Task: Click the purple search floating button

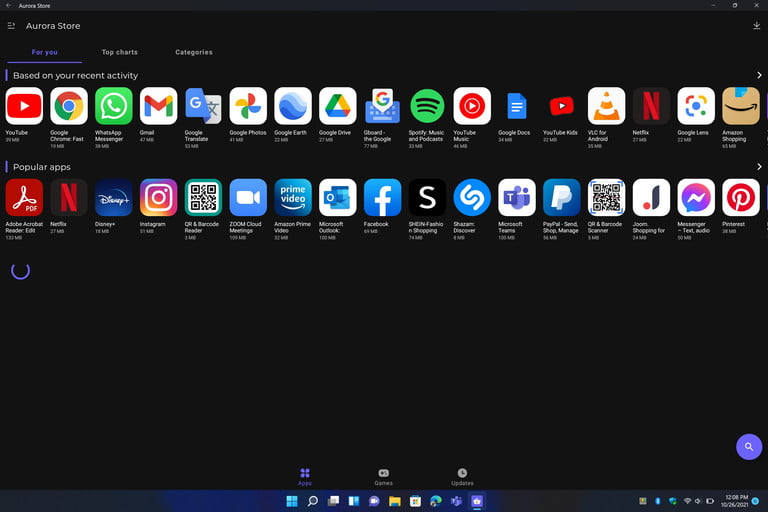Action: (749, 446)
